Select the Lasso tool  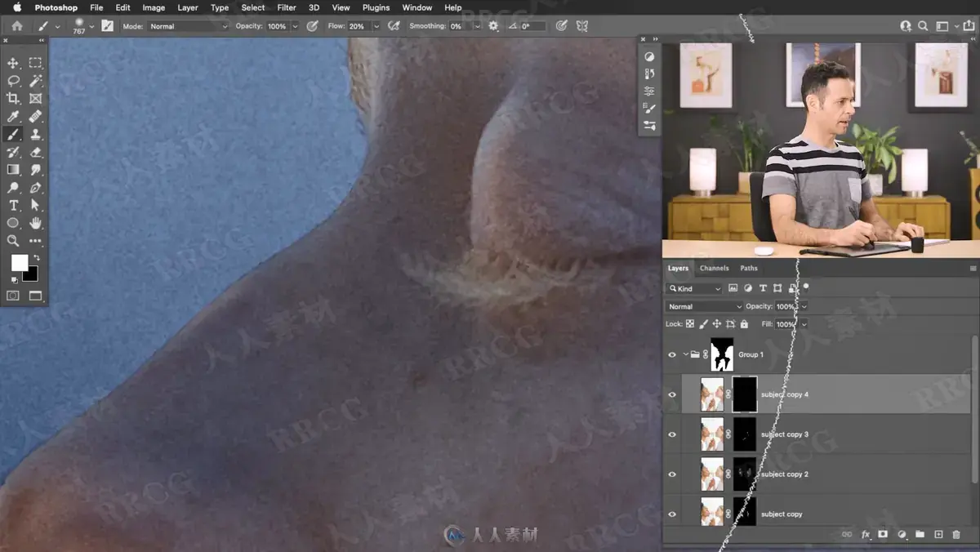(13, 81)
